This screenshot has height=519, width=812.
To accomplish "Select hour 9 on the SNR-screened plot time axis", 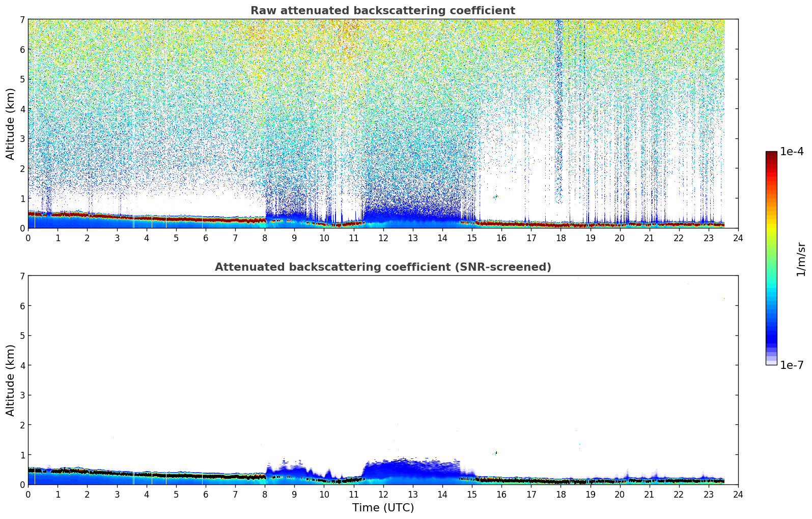I will [x=294, y=494].
